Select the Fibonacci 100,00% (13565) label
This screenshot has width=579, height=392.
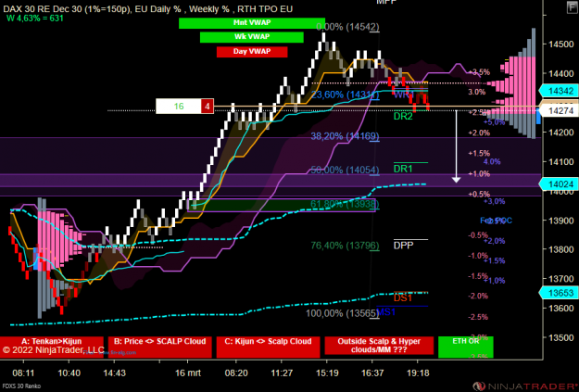342,313
